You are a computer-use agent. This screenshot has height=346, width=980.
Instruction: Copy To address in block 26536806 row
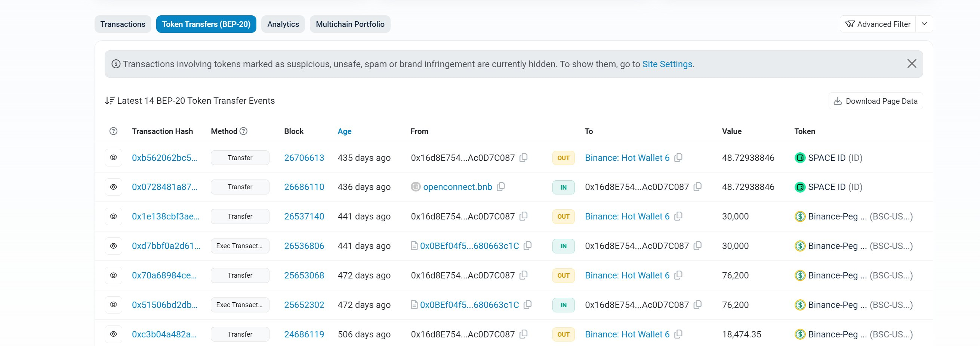click(697, 245)
